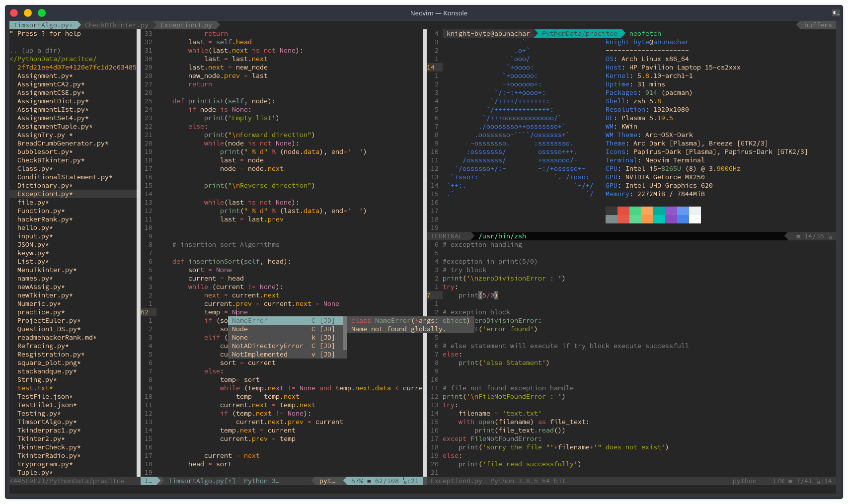Click the python filetype in right statusline
The height and width of the screenshot is (504, 848).
pyautogui.click(x=744, y=481)
